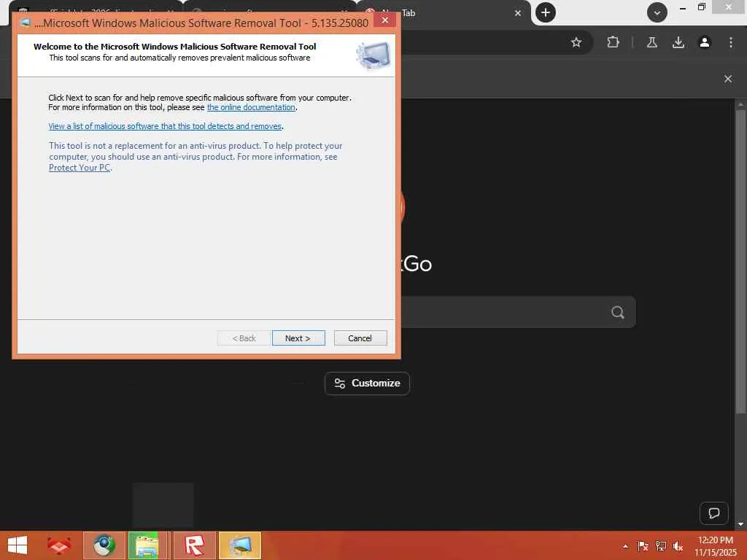Open the browser three-dot menu
The image size is (747, 560).
click(731, 42)
